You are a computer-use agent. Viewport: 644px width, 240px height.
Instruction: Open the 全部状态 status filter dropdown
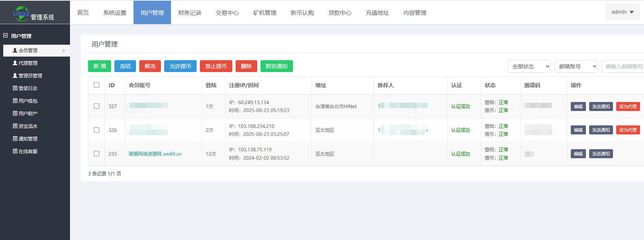tap(529, 66)
